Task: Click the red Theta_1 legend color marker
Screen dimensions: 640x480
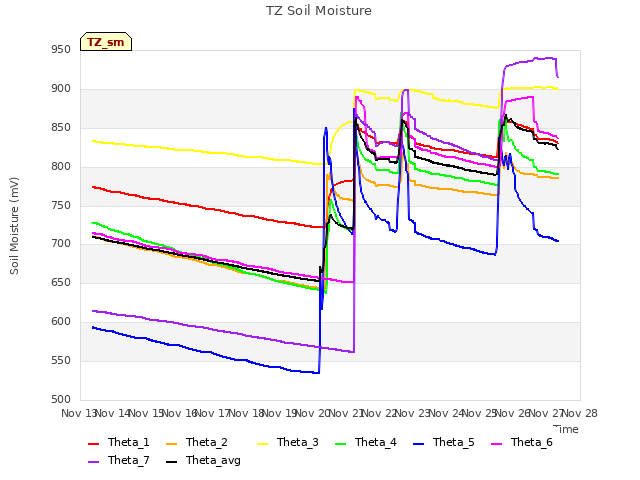Action: click(93, 444)
